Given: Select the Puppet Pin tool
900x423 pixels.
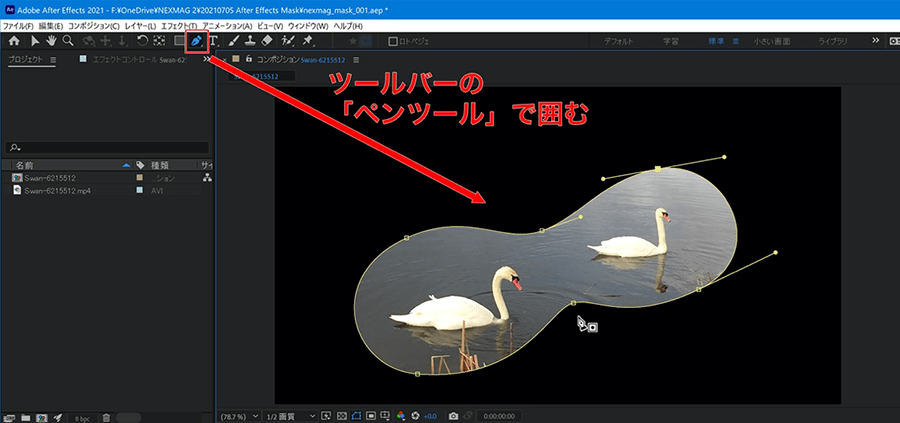Looking at the screenshot, I should click(x=307, y=41).
